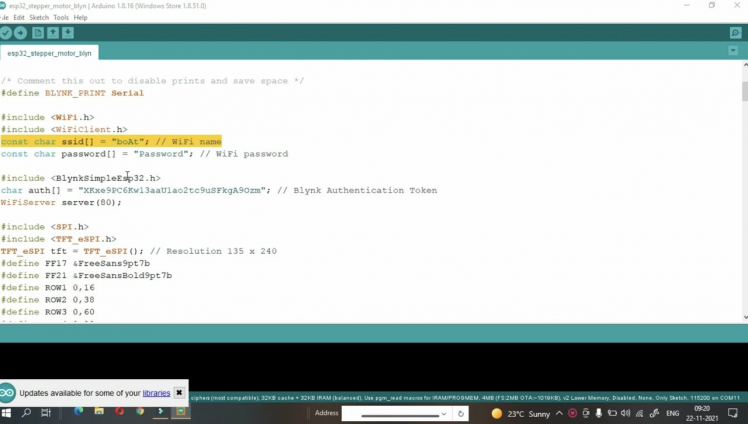This screenshot has width=748, height=424.
Task: Open the Edit menu
Action: coord(19,18)
